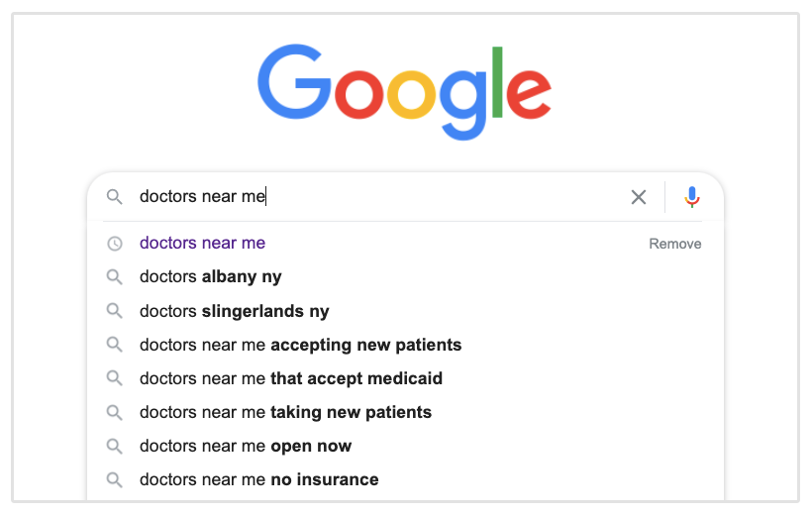Click the clock history icon beside first suggestion
The width and height of the screenshot is (812, 515).
point(115,244)
